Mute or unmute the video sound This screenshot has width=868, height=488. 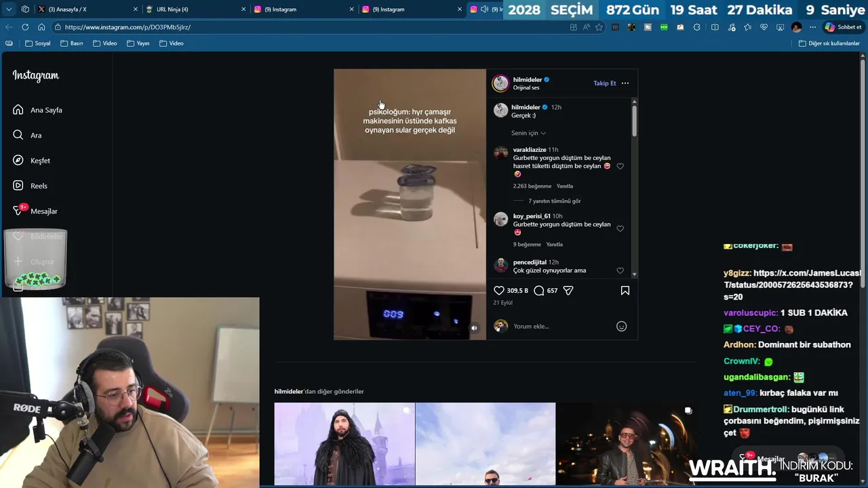pyautogui.click(x=474, y=328)
